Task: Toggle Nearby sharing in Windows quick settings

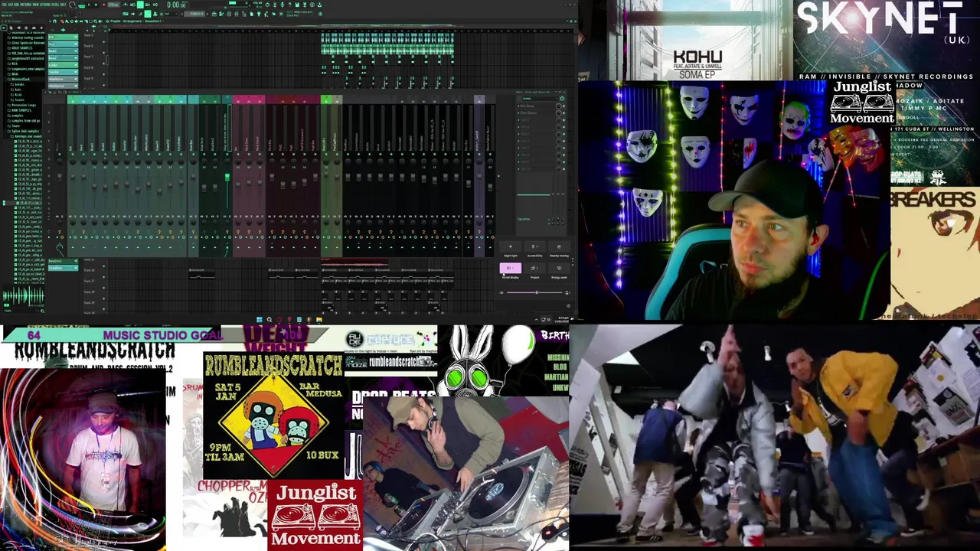Action: (x=559, y=246)
